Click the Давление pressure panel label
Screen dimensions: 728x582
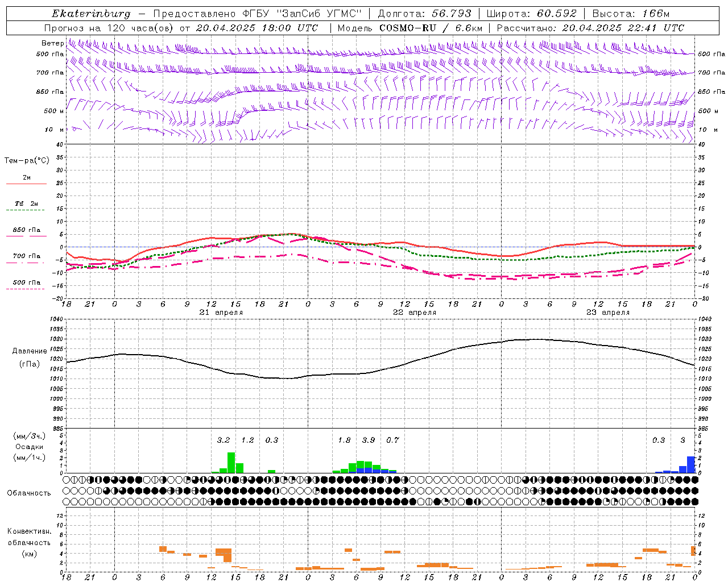30,351
